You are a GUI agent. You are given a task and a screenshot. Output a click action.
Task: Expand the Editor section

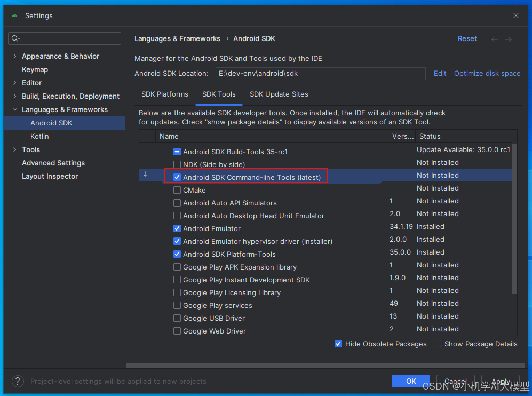click(14, 83)
